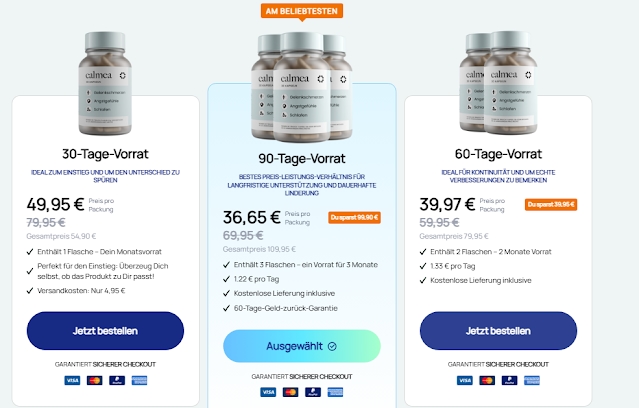Click the orange 'Du sparst 99,90 €' badge
This screenshot has width=639, height=408.
[355, 218]
